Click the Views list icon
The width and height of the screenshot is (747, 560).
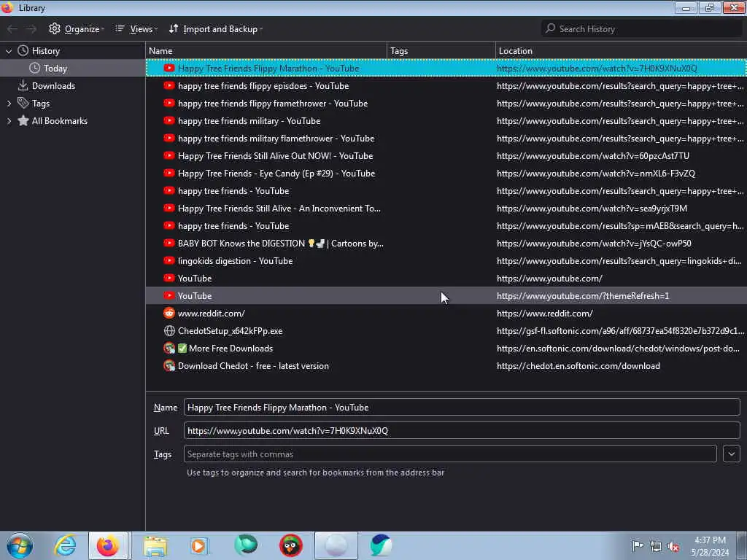pyautogui.click(x=120, y=29)
